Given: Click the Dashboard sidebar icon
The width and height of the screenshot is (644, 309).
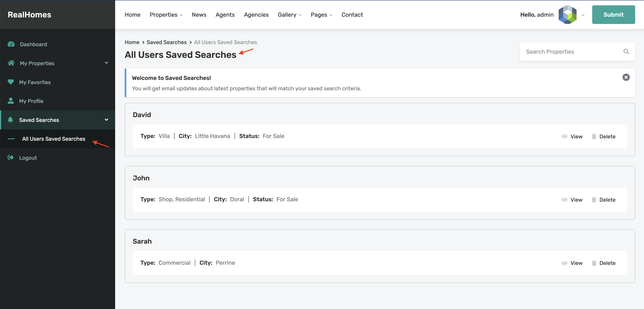Looking at the screenshot, I should tap(11, 44).
